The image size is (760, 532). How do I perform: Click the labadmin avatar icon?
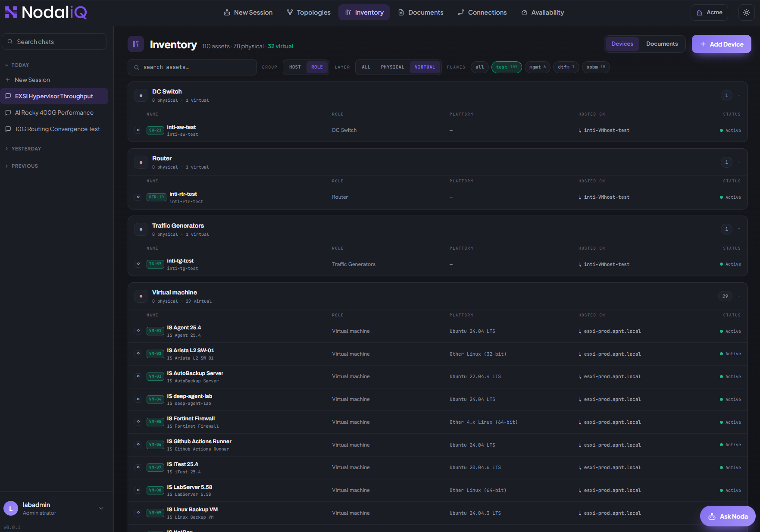coord(11,508)
